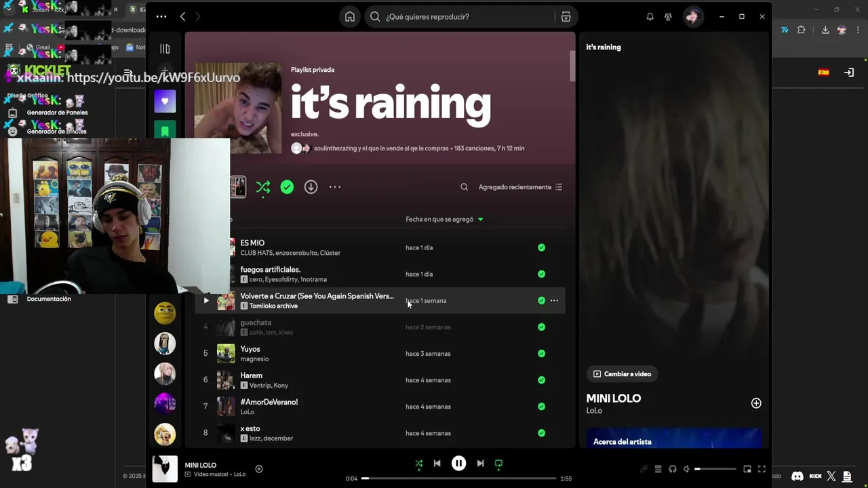The height and width of the screenshot is (488, 868).
Task: Open the miniplayer icon
Action: point(747,469)
